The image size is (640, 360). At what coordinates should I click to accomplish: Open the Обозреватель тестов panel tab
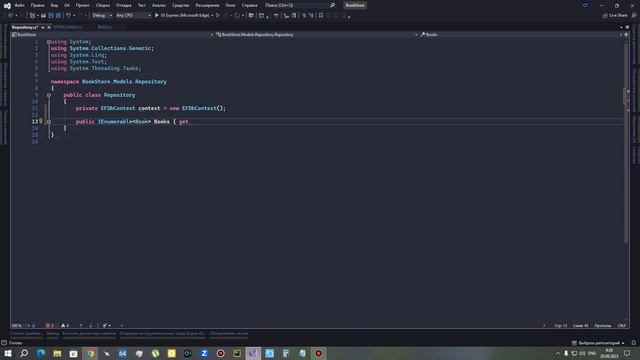(x=229, y=333)
